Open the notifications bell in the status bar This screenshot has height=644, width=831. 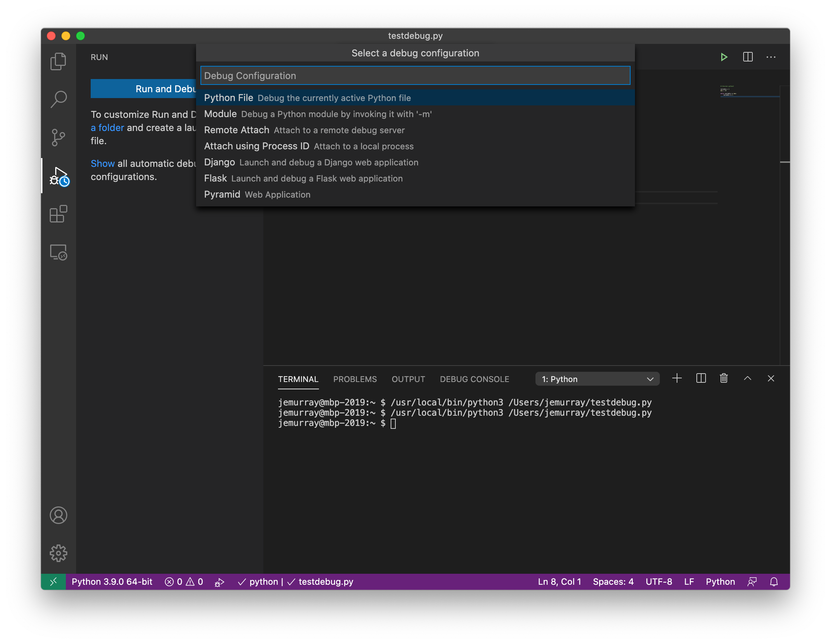774,581
